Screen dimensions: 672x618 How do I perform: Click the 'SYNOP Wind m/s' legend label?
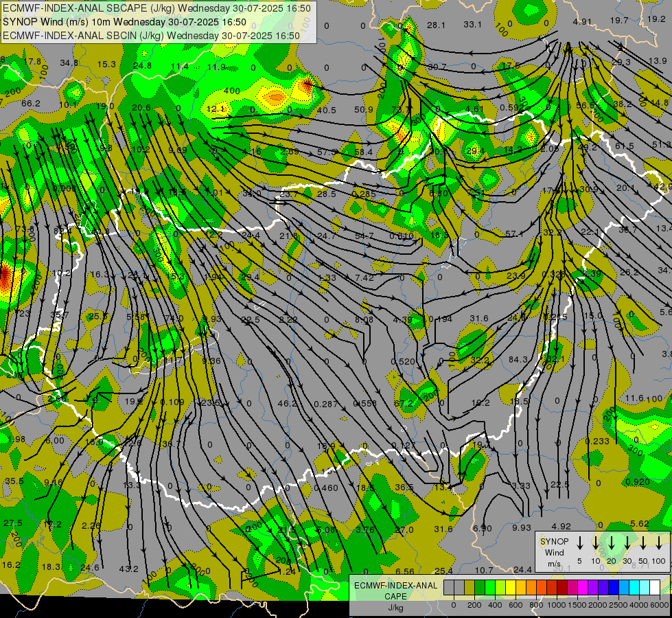(x=554, y=552)
